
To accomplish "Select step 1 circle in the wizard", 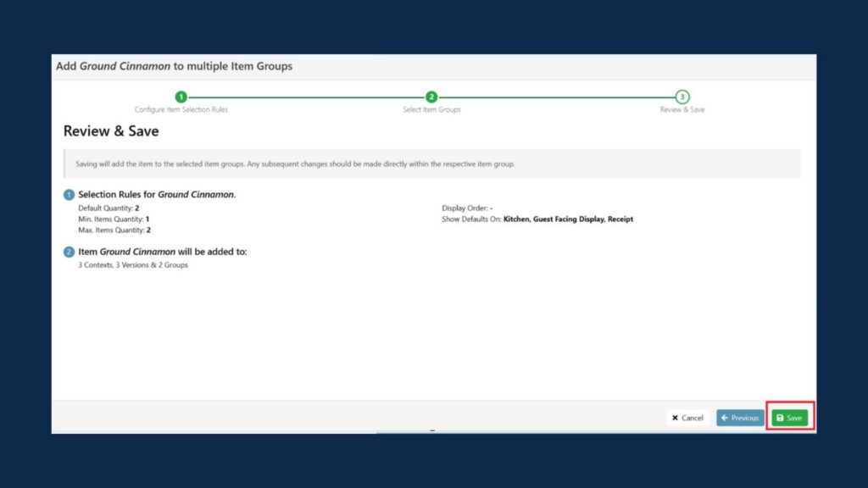I will tap(181, 97).
